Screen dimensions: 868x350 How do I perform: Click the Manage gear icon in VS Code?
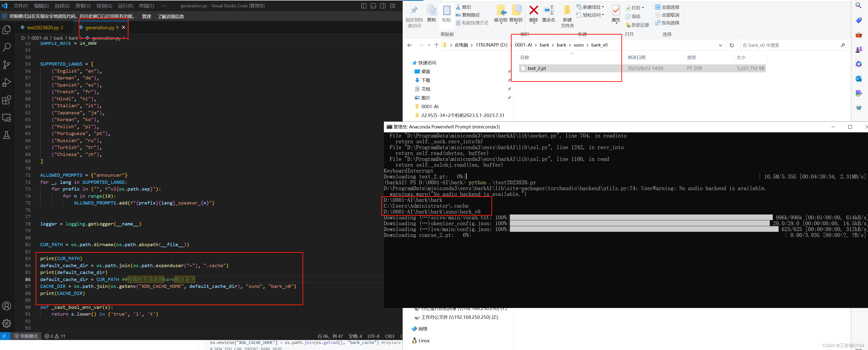[x=7, y=323]
